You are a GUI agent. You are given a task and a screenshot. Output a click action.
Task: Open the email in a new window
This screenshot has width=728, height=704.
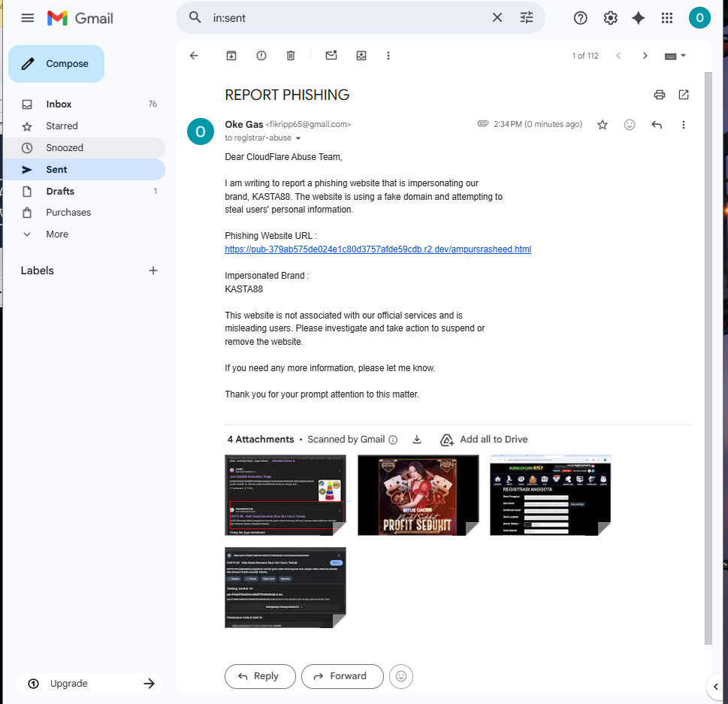684,95
